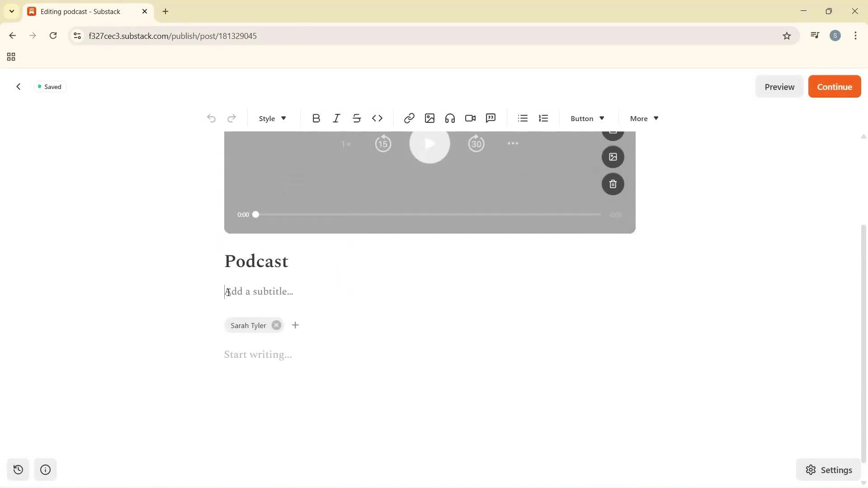
Task: Open Chrome's three-dot menu
Action: coord(855,36)
